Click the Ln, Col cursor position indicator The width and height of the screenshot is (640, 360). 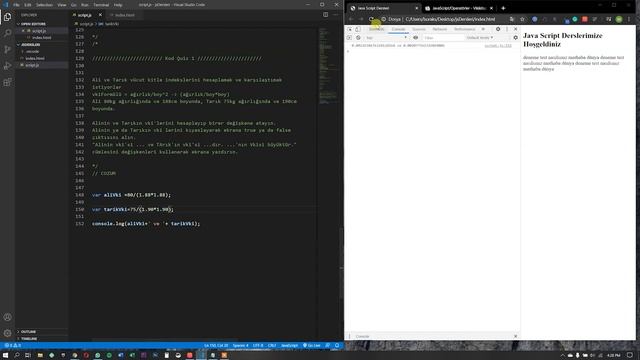216,346
